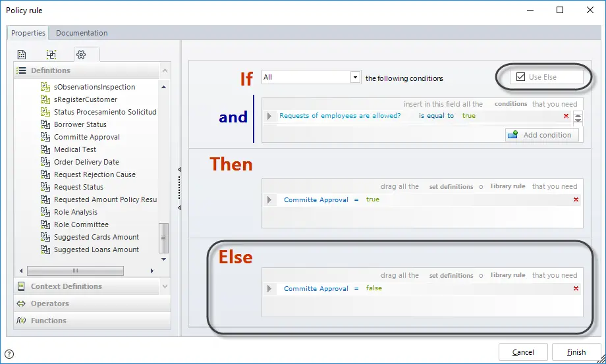Viewport: 606px width, 364px height.
Task: Expand the Operators section
Action: [x=92, y=303]
